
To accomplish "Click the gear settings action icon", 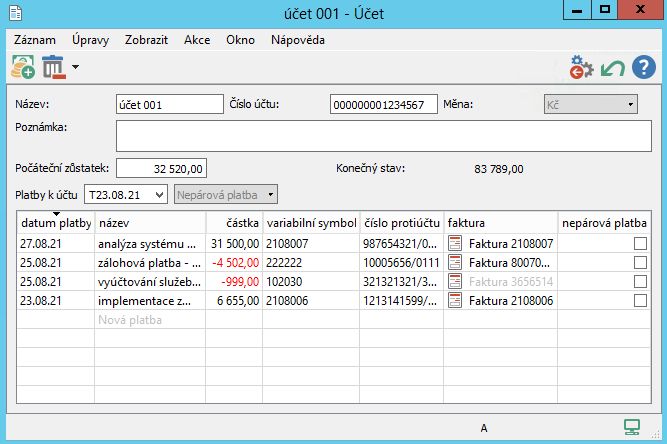I will pyautogui.click(x=581, y=68).
